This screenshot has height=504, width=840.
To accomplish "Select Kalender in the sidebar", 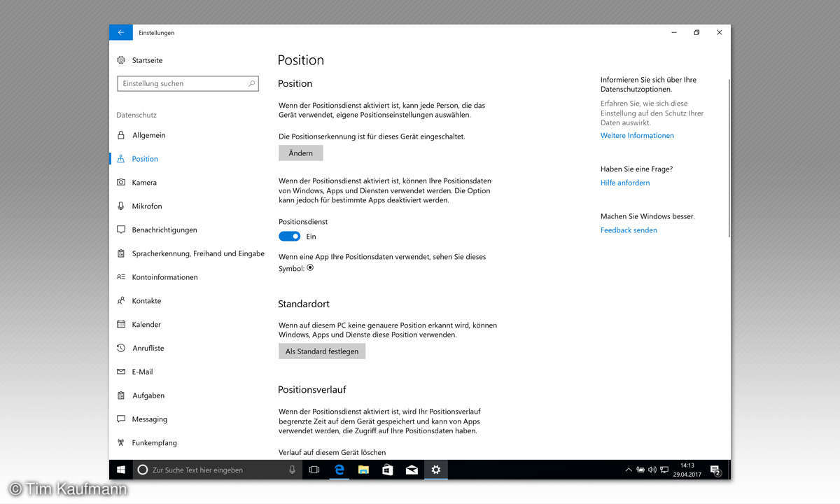I will click(146, 324).
